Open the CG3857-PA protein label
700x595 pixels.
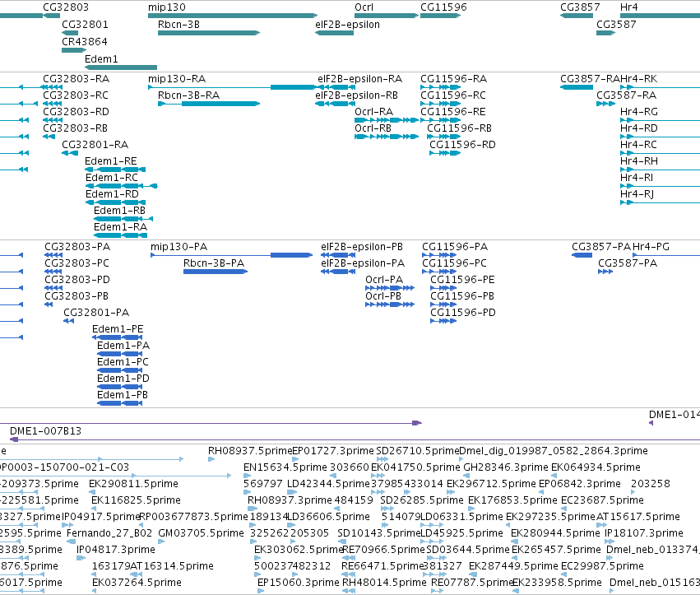click(601, 247)
